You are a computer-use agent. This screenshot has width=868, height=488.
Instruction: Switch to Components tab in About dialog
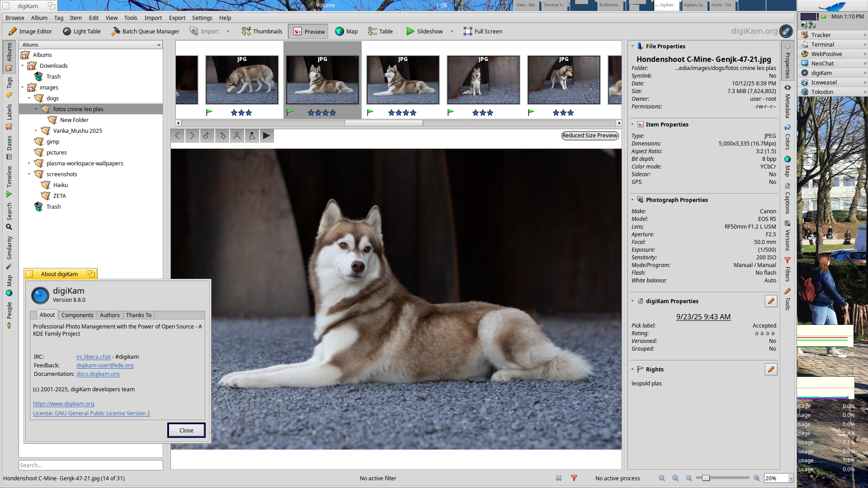point(77,315)
